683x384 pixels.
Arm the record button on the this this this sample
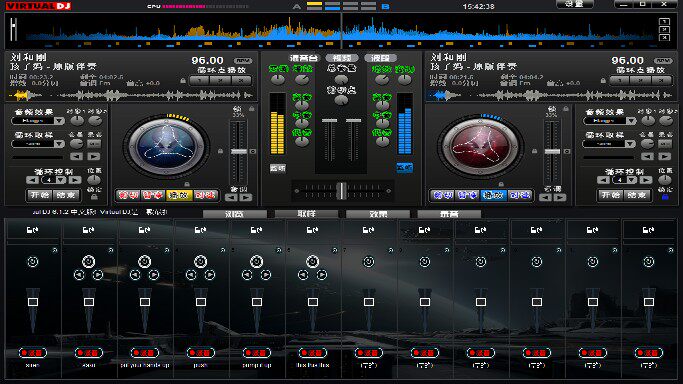312,352
